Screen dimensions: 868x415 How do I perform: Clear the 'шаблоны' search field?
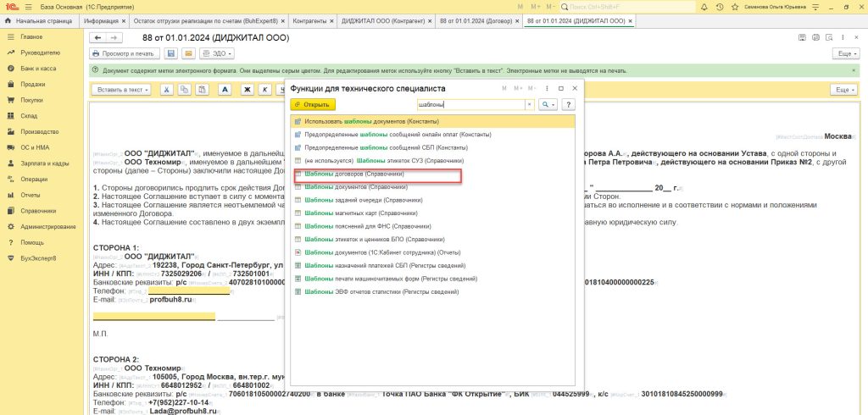(529, 104)
